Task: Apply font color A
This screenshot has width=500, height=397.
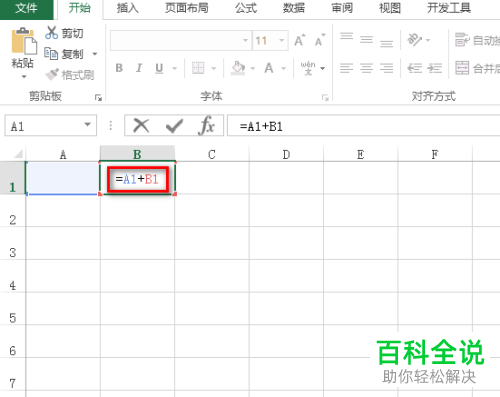Action: 269,68
